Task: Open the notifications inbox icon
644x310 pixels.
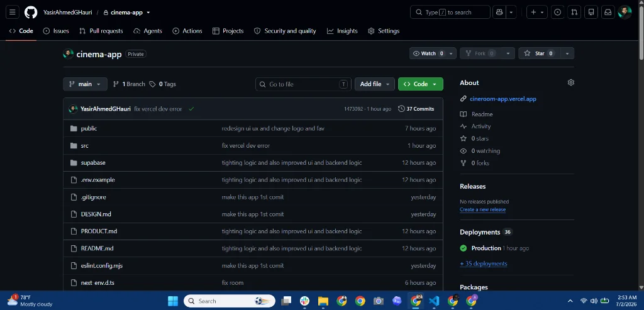Action: pyautogui.click(x=608, y=13)
